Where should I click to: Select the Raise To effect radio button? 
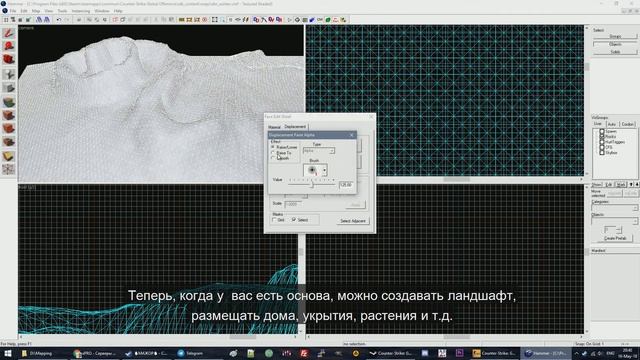click(273, 153)
